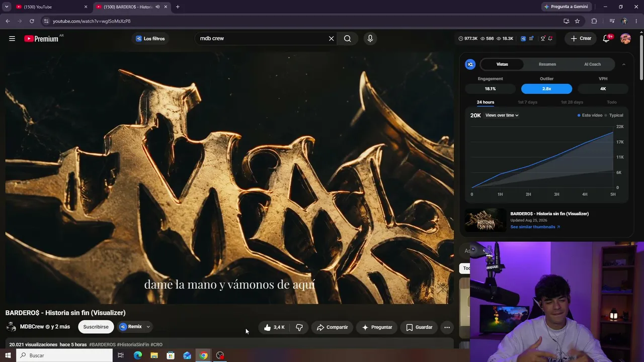Image resolution: width=644 pixels, height=362 pixels.
Task: Click the magnifier search button
Action: pyautogui.click(x=347, y=39)
